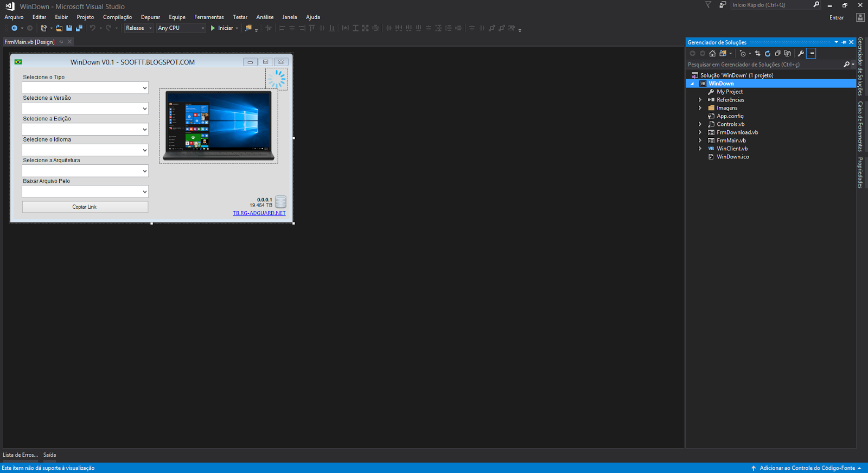This screenshot has height=473, width=868.
Task: Save the current file with single-disk icon
Action: [69, 28]
